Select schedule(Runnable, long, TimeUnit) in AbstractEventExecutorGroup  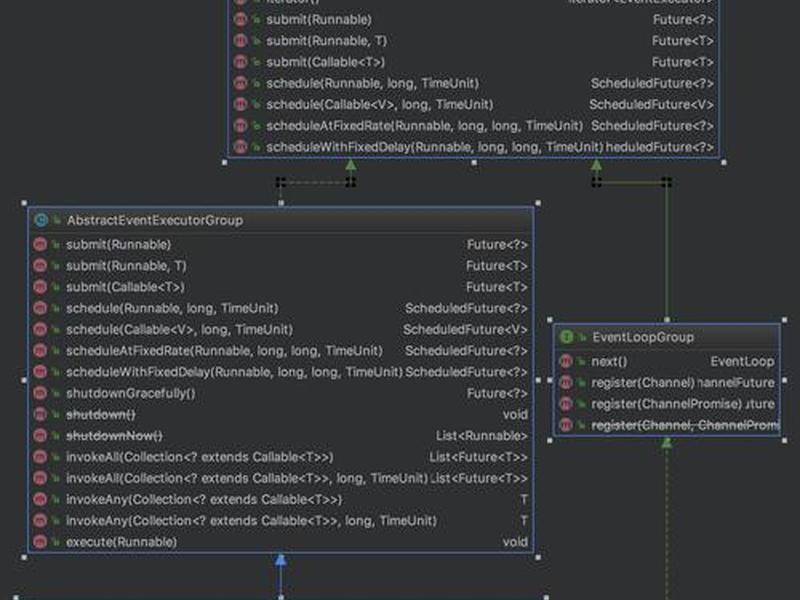click(172, 308)
